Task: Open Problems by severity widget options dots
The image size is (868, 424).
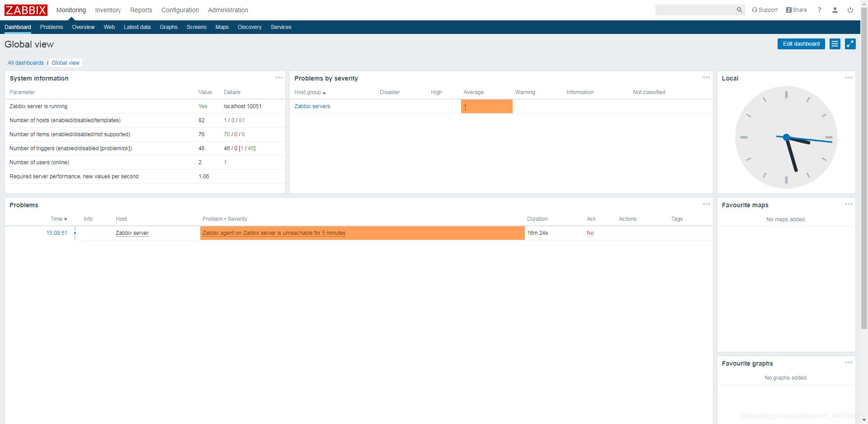Action: (x=707, y=77)
